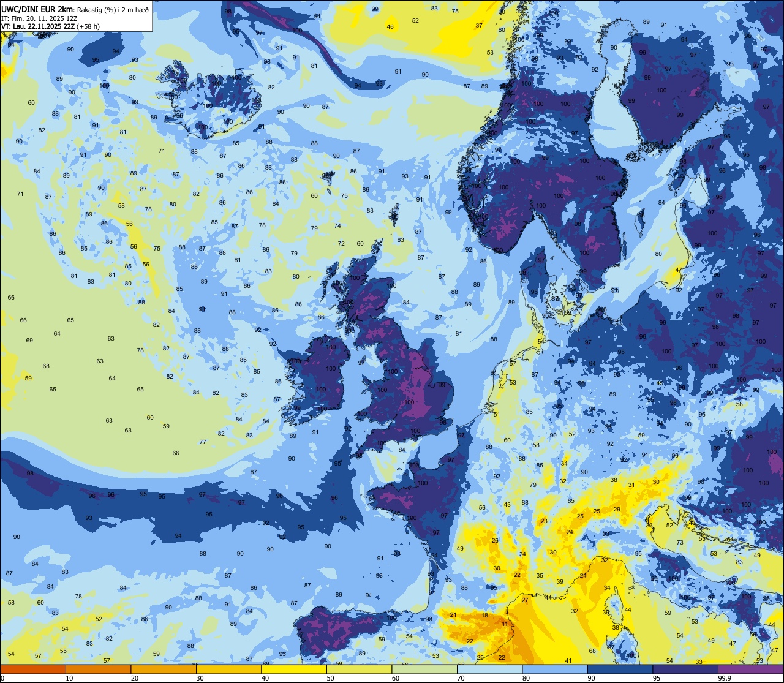Click the 95–99.9 % navy legend swatch

coord(685,670)
